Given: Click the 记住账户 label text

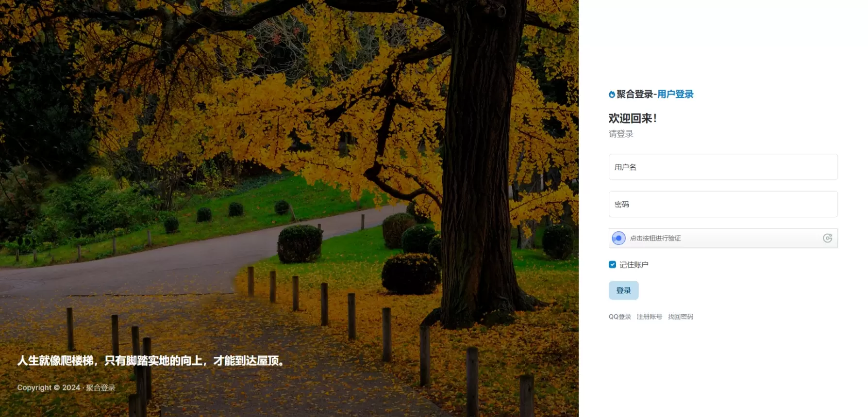Looking at the screenshot, I should click(x=634, y=265).
